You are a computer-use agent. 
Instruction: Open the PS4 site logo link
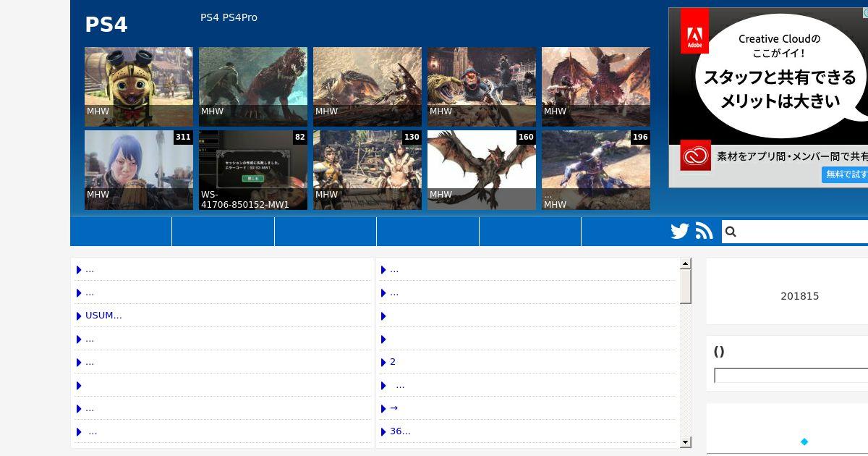click(x=106, y=25)
